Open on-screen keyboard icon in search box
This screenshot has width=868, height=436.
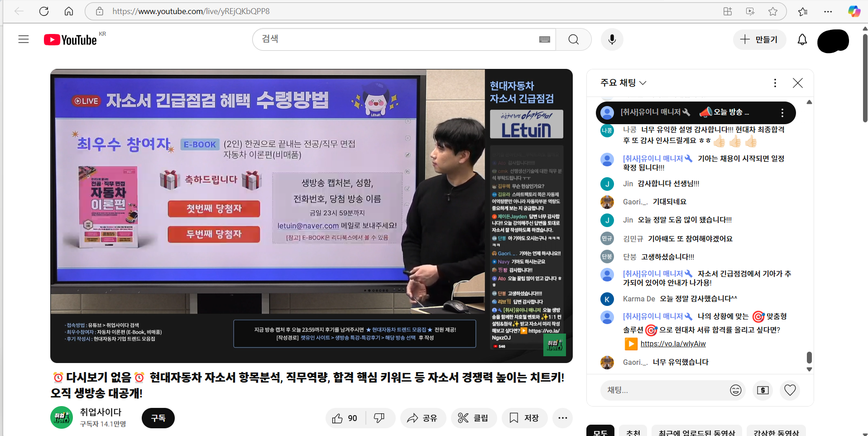(x=545, y=39)
